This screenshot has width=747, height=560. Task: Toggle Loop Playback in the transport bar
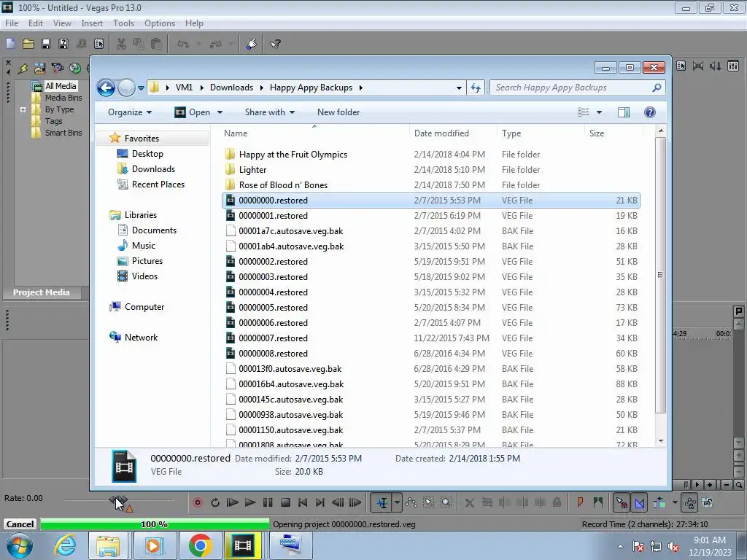point(215,502)
